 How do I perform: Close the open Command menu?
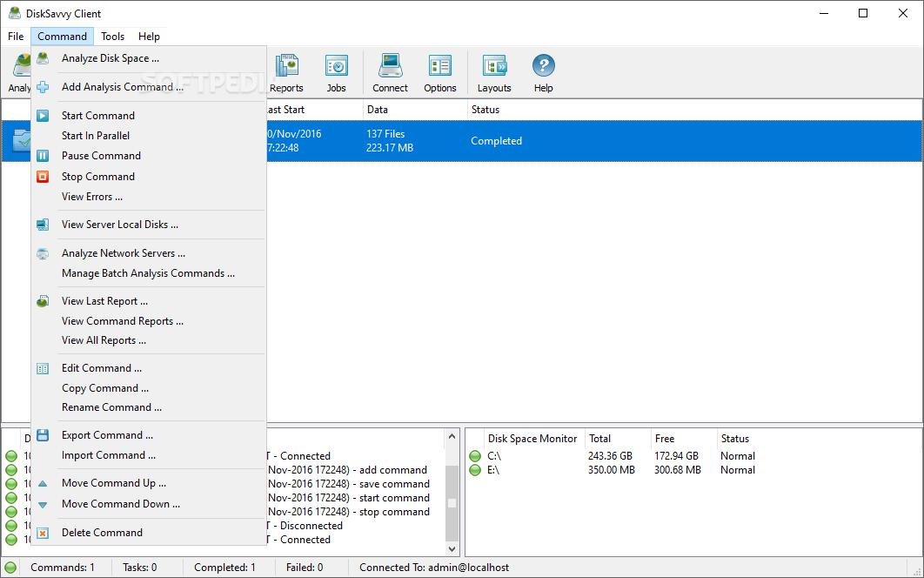(62, 37)
